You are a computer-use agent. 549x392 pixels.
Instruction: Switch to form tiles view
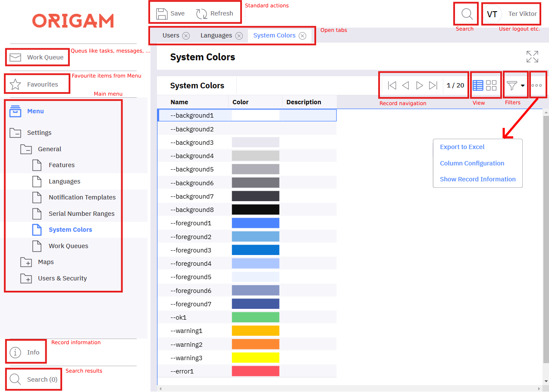click(491, 85)
